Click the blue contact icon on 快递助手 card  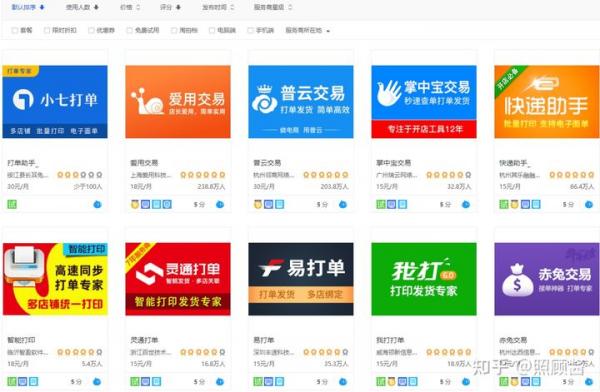coord(589,204)
